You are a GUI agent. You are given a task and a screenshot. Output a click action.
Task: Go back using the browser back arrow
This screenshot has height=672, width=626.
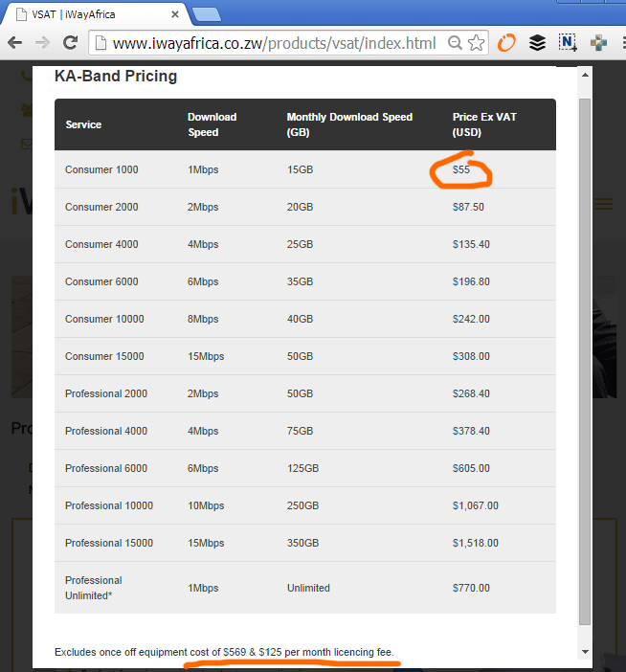click(x=15, y=43)
